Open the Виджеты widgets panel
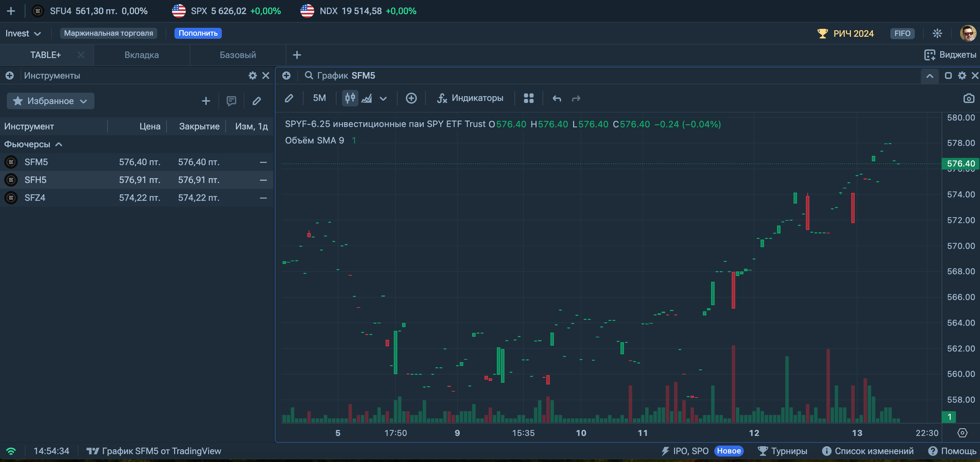 (950, 55)
